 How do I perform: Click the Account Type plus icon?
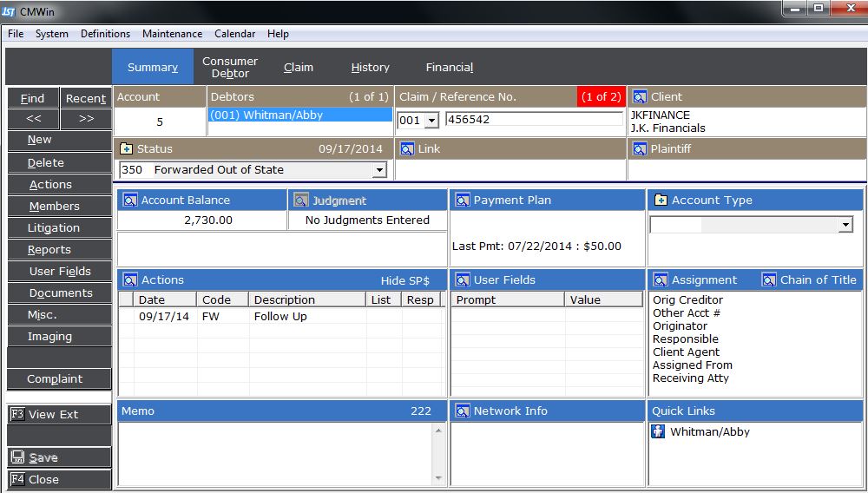point(660,200)
